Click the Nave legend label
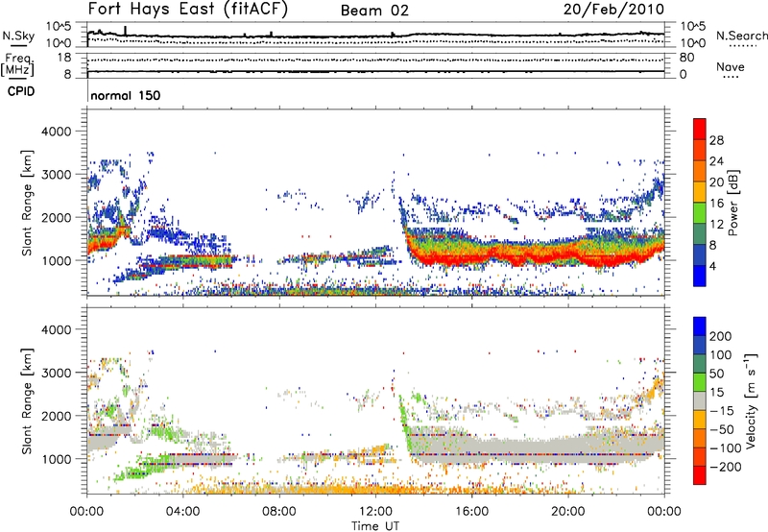This screenshot has width=768, height=532. [731, 67]
